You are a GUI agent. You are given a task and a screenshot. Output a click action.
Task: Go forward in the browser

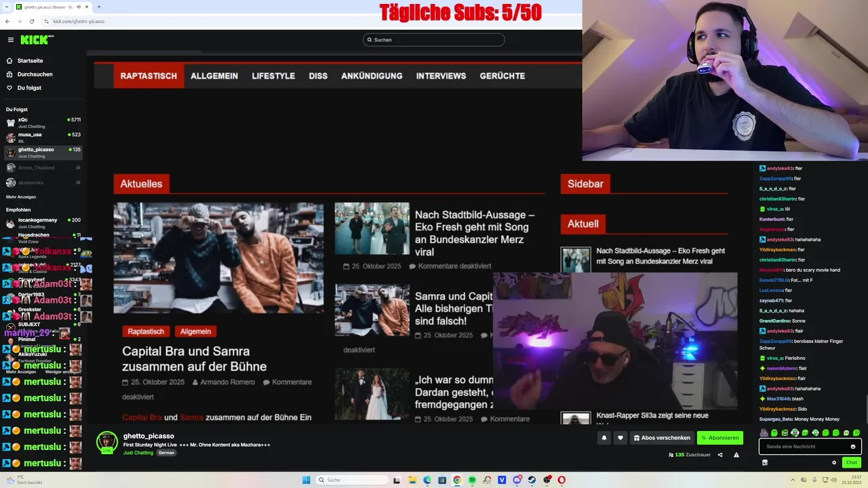(x=20, y=21)
